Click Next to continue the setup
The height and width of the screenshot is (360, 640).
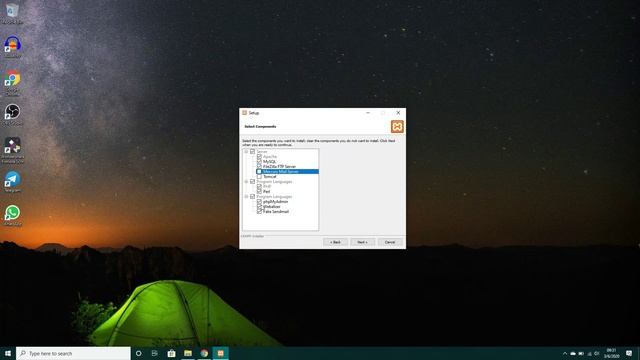point(362,242)
